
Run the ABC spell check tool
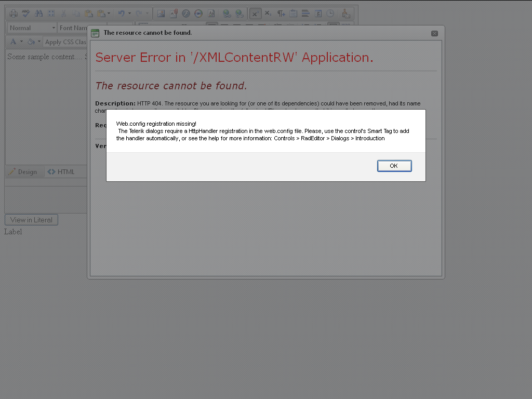point(26,14)
